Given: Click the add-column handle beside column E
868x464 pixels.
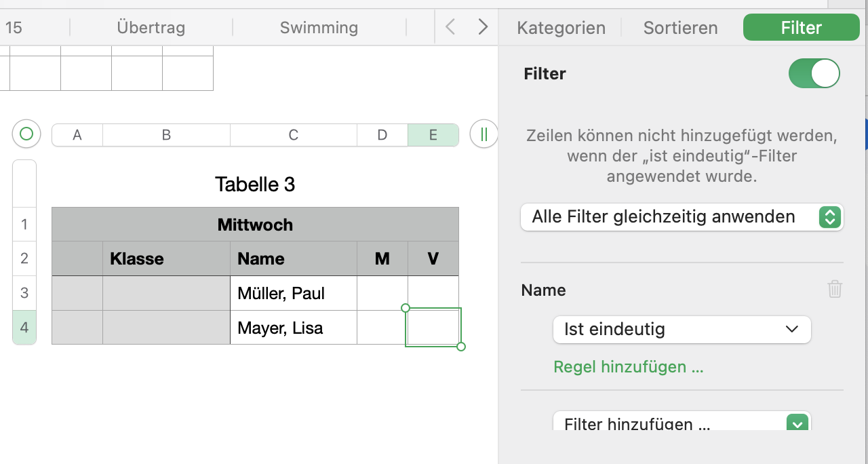Looking at the screenshot, I should (484, 134).
